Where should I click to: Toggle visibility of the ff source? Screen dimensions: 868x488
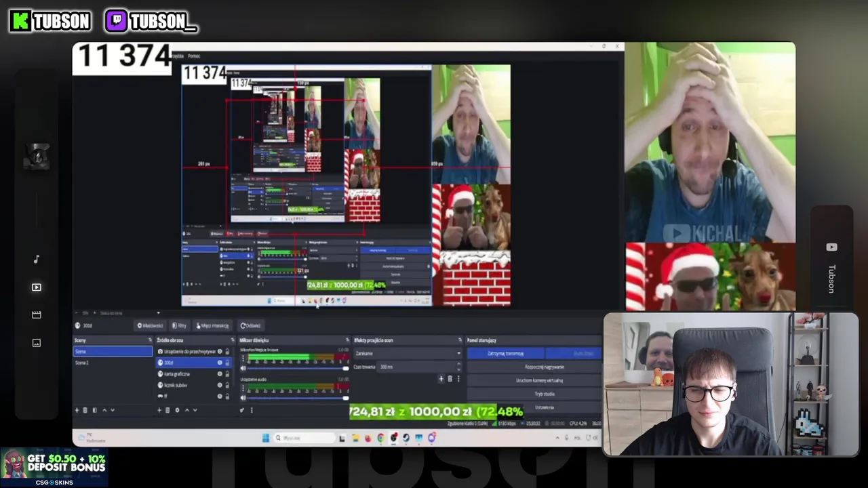220,396
